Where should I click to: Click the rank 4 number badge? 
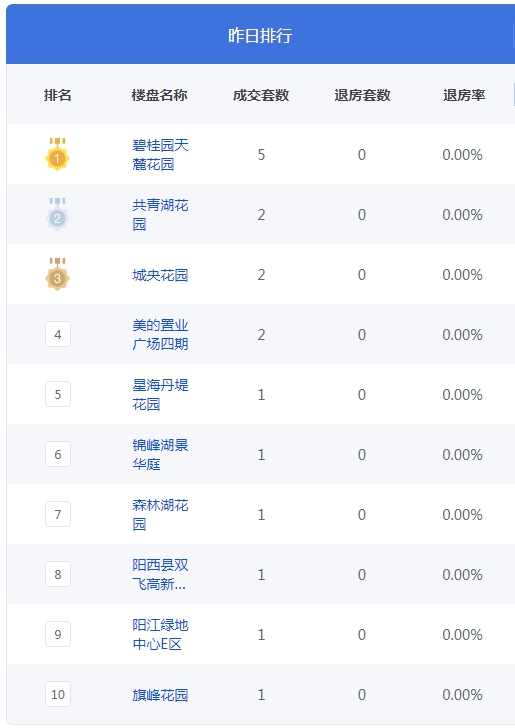pos(58,334)
